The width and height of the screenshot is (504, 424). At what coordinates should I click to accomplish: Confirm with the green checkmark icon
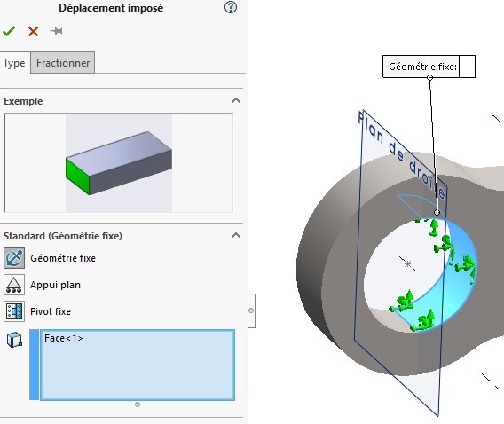point(9,31)
